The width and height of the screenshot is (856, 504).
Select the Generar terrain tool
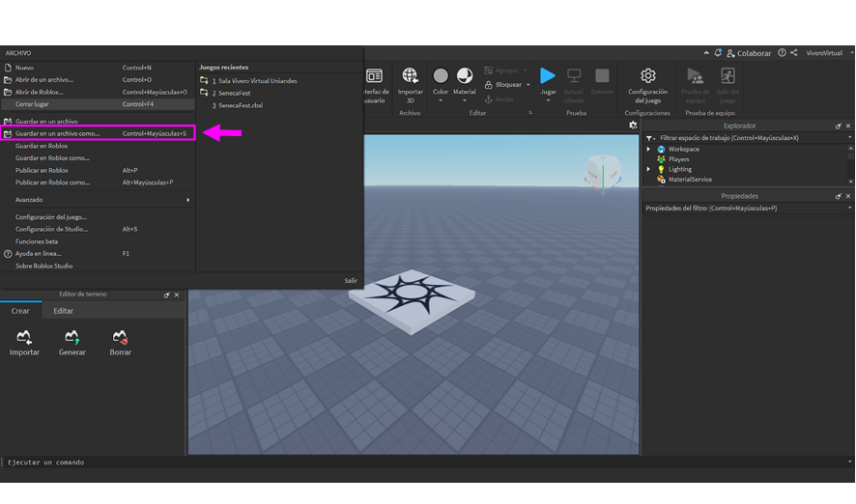(x=71, y=337)
